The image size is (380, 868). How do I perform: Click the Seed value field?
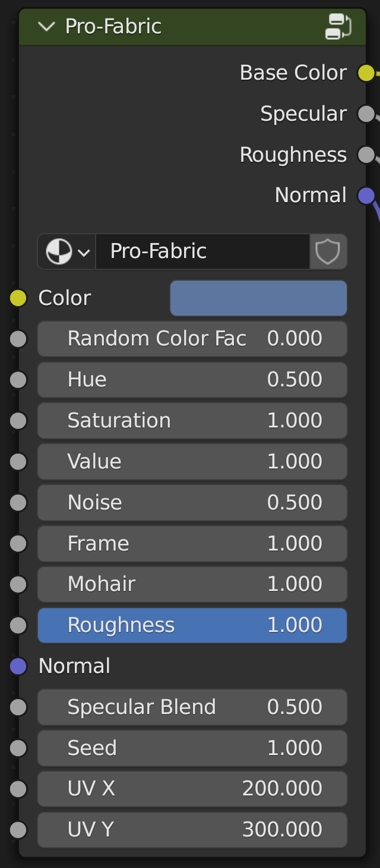point(192,749)
